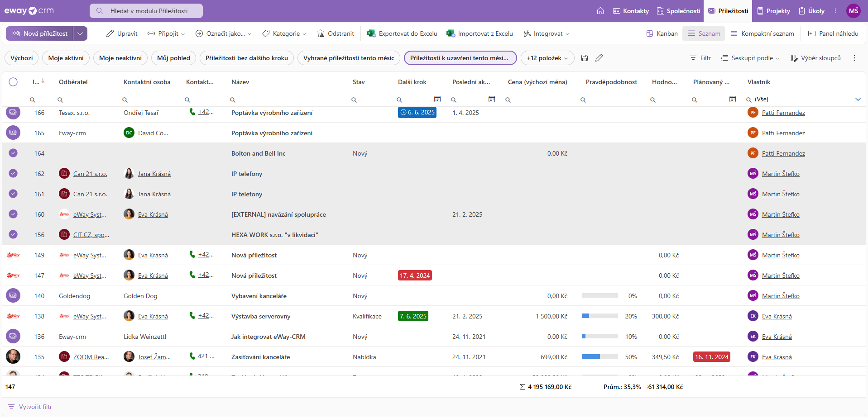868x418 pixels.
Task: Click Importovat z Excelu
Action: pos(480,33)
